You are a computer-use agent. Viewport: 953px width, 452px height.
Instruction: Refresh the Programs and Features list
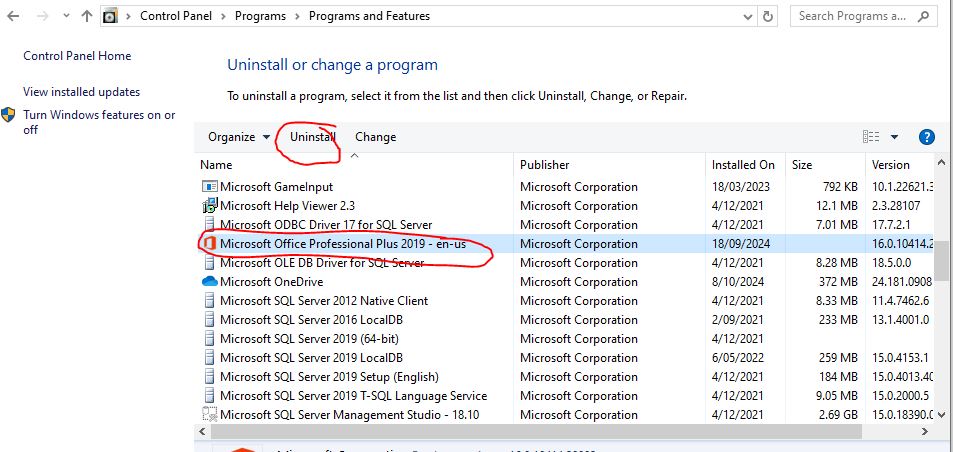(768, 16)
